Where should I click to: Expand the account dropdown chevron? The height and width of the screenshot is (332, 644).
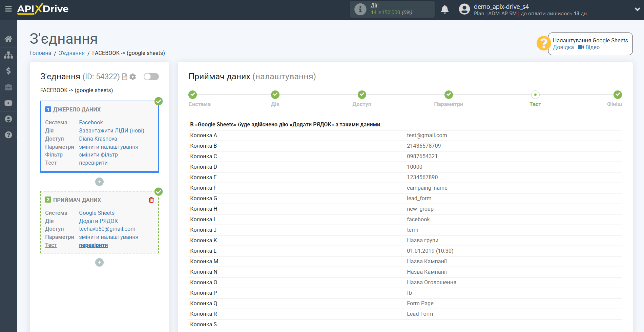(637, 9)
